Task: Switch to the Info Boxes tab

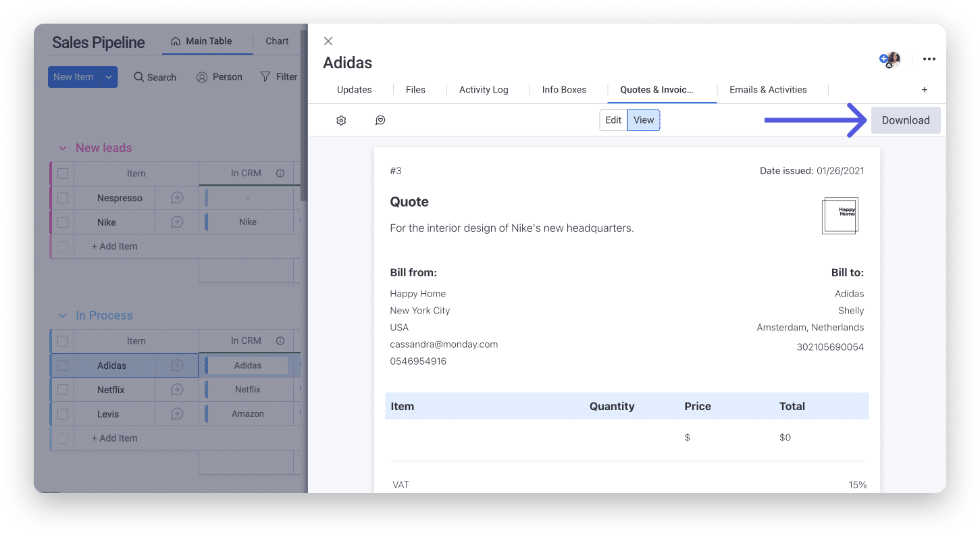Action: [564, 90]
